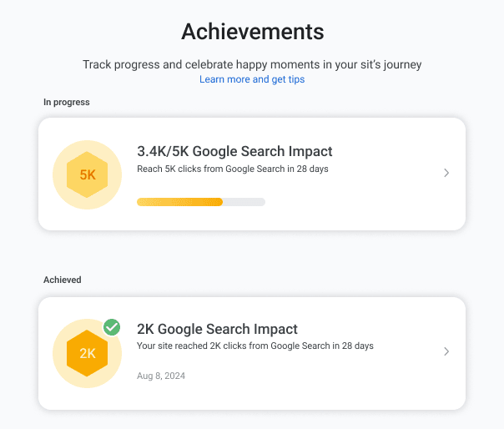Click the green checkmark on the 2K badge

[112, 327]
